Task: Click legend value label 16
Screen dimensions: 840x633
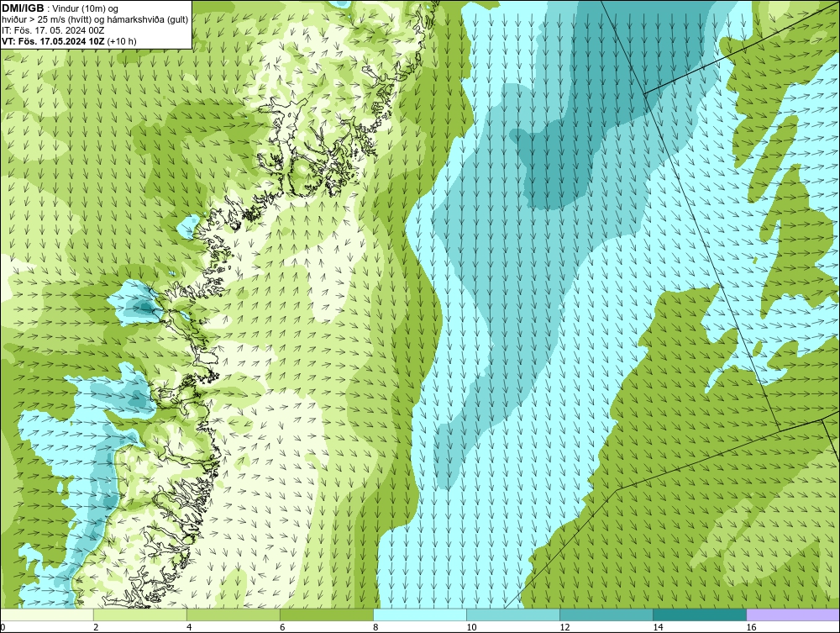Action: coord(751,627)
